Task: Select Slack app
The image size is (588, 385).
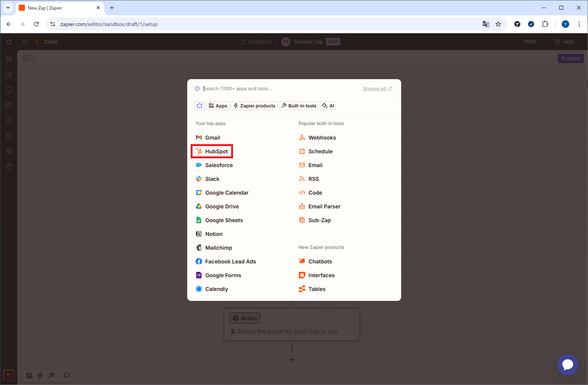Action: click(207, 179)
